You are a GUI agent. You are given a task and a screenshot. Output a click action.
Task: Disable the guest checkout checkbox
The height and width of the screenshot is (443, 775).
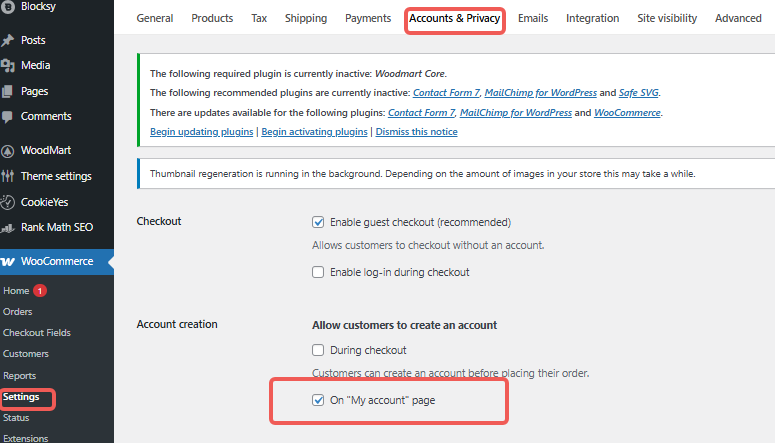(318, 222)
